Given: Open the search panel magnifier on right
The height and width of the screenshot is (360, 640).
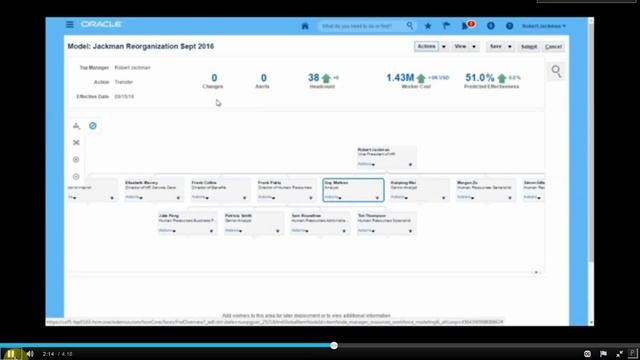Looking at the screenshot, I should (x=556, y=71).
